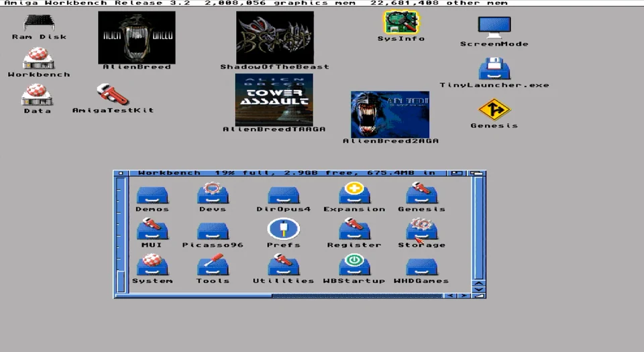
Task: Click the Workbench window zoom gadget
Action: point(456,173)
